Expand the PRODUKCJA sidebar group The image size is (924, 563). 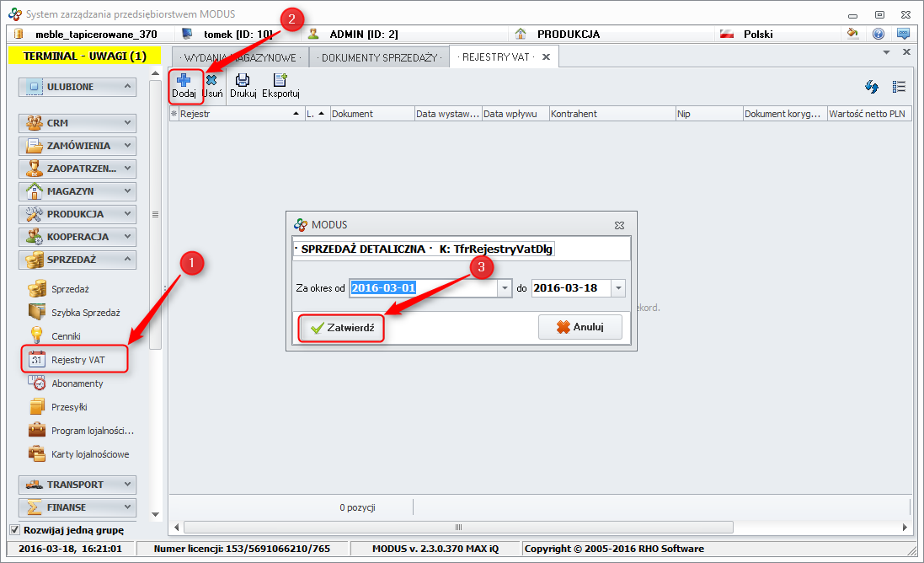(x=77, y=214)
